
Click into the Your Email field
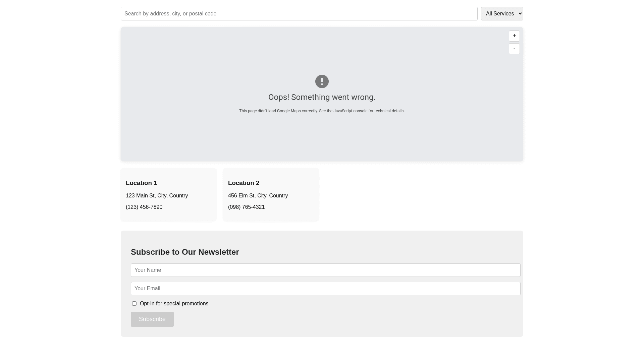325,289
